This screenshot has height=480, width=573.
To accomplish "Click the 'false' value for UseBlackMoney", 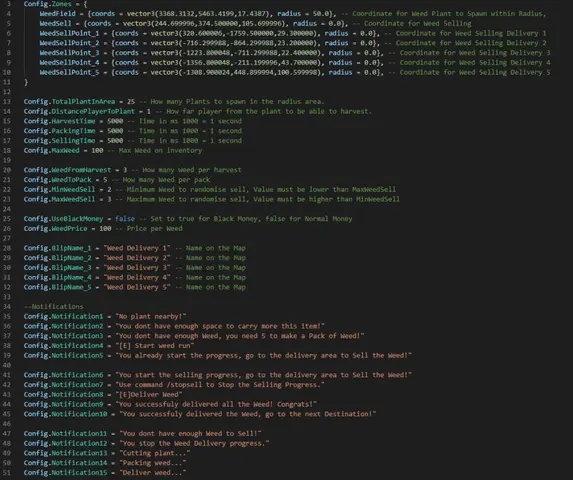I will 125,219.
